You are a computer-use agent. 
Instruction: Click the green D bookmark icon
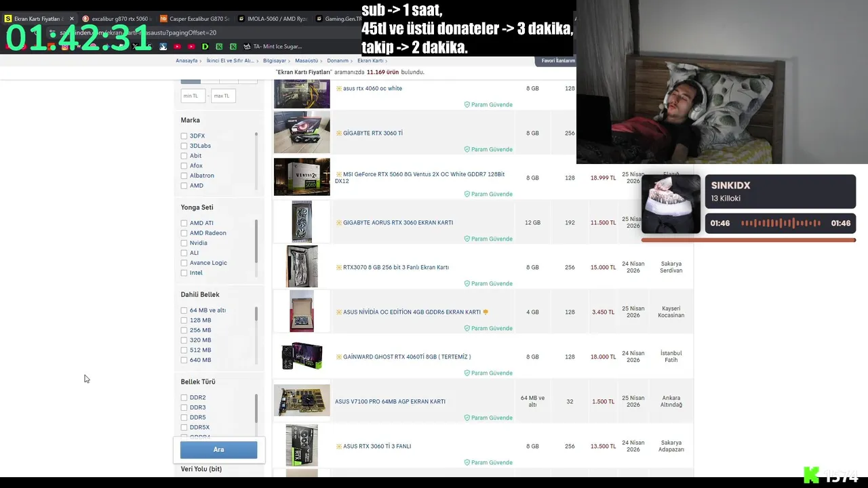tap(205, 46)
